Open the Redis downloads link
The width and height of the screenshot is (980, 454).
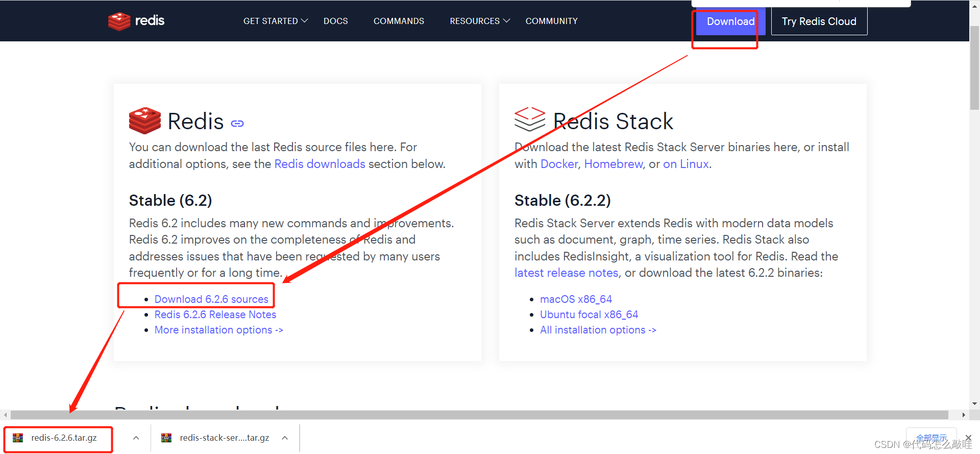click(320, 164)
